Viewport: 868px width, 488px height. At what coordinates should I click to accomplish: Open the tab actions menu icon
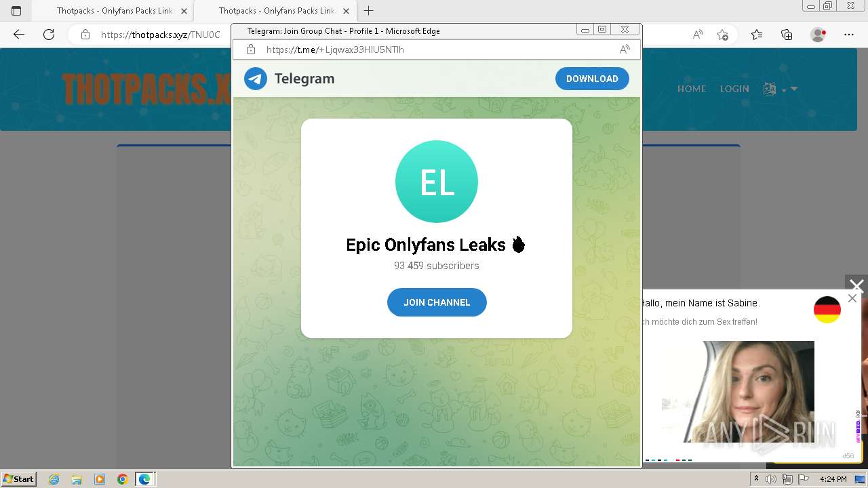tap(16, 11)
